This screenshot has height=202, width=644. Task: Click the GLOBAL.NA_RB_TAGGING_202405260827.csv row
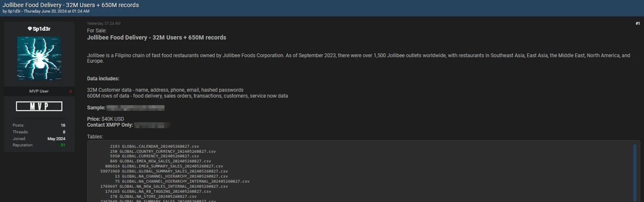click(x=158, y=192)
